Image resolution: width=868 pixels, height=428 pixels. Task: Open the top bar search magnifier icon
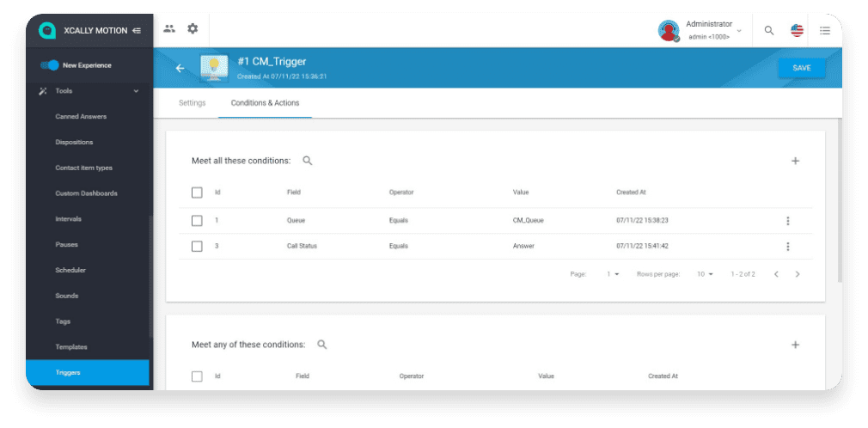point(769,30)
